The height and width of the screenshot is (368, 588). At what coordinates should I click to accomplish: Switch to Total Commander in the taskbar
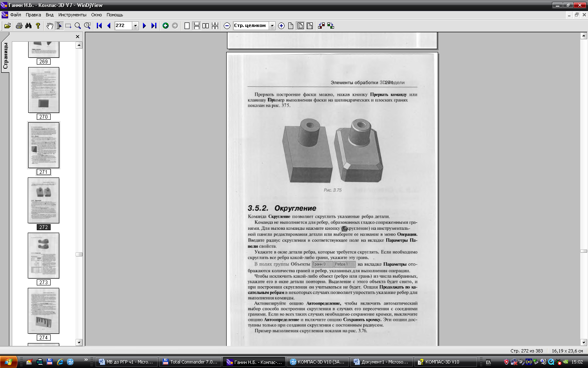point(190,362)
